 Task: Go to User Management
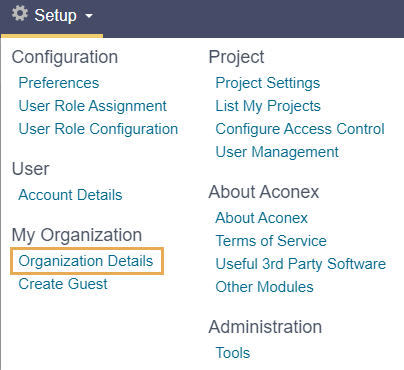coord(277,152)
